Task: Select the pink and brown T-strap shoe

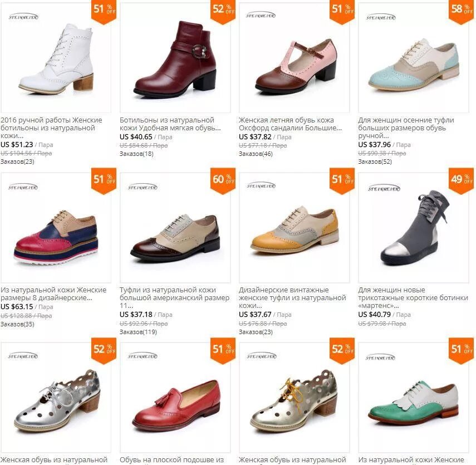Action: tap(294, 58)
